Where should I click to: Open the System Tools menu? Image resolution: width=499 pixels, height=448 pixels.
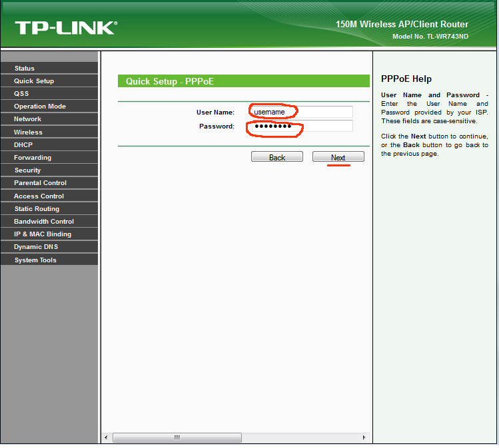[49, 260]
